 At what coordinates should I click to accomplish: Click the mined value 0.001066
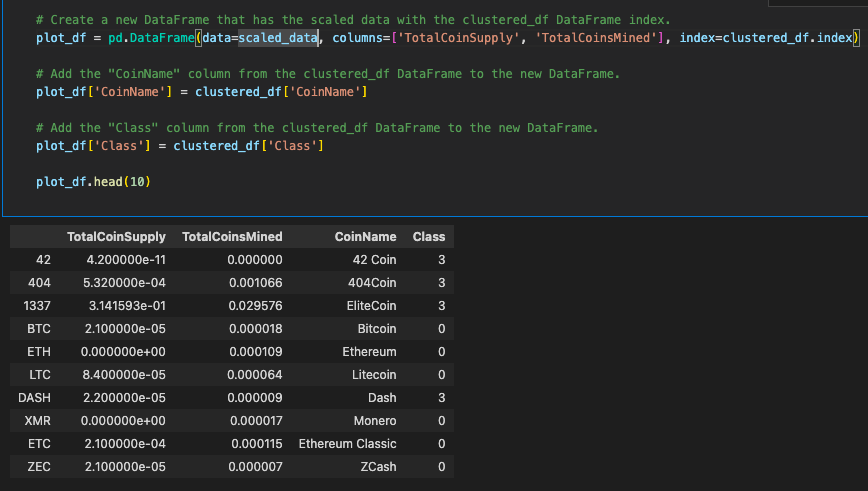pyautogui.click(x=256, y=283)
